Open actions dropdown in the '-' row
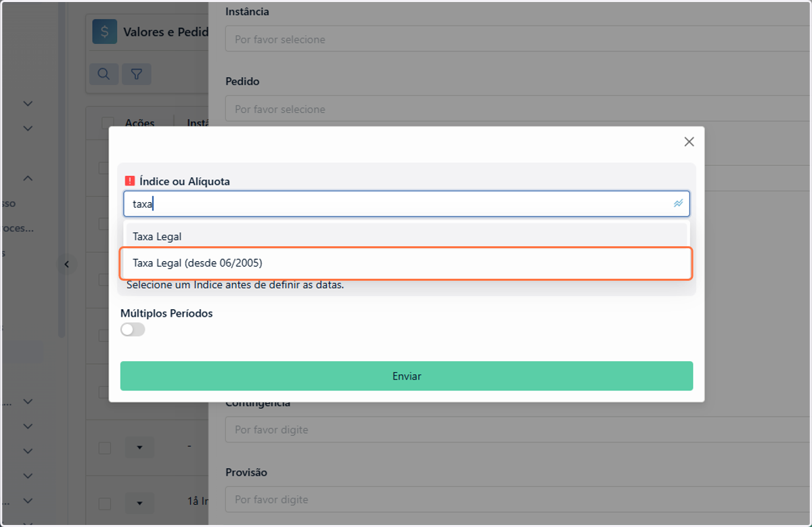The image size is (812, 527). click(x=139, y=448)
